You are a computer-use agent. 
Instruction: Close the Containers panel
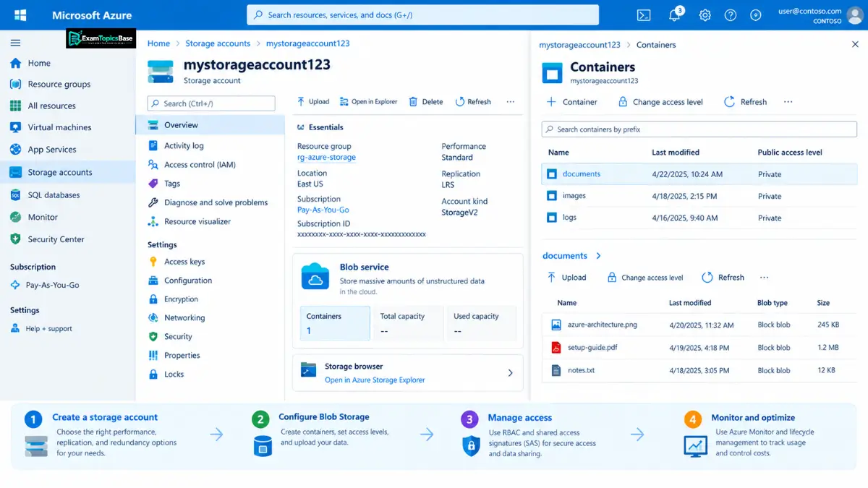(855, 45)
